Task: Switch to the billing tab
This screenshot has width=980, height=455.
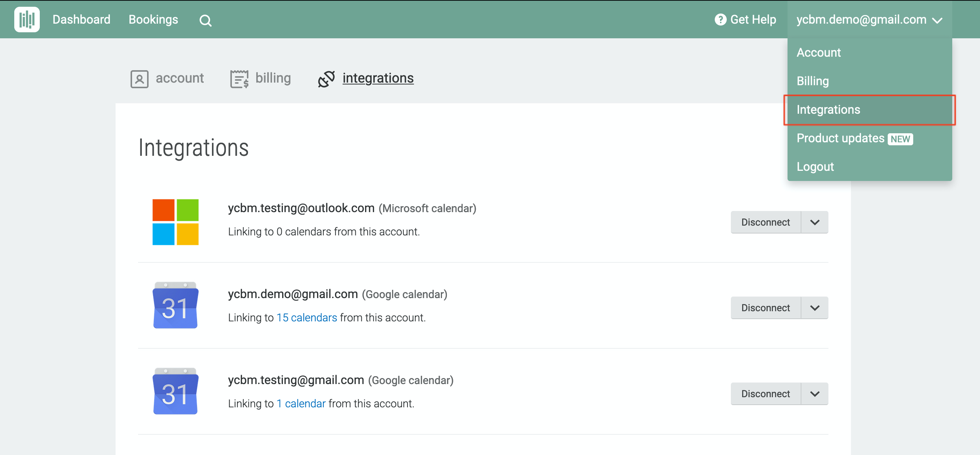Action: tap(273, 78)
